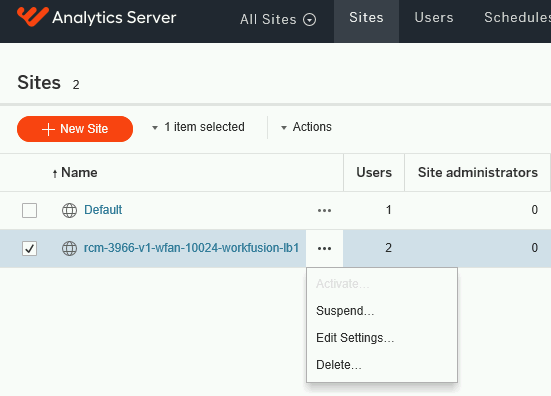Screen dimensions: 551x396
Task: Choose Delete... from the context menu
Action: (339, 365)
